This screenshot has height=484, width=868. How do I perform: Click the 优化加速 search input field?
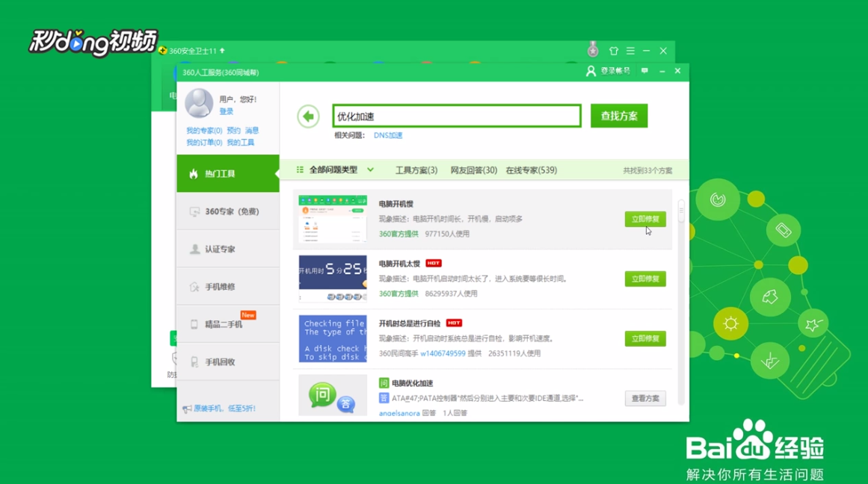(457, 117)
